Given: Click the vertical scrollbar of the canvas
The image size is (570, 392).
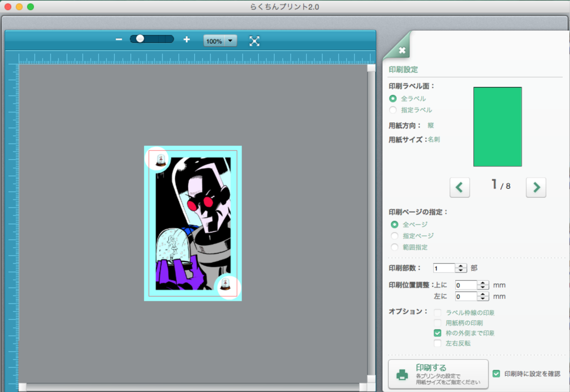Looking at the screenshot, I should 371,223.
